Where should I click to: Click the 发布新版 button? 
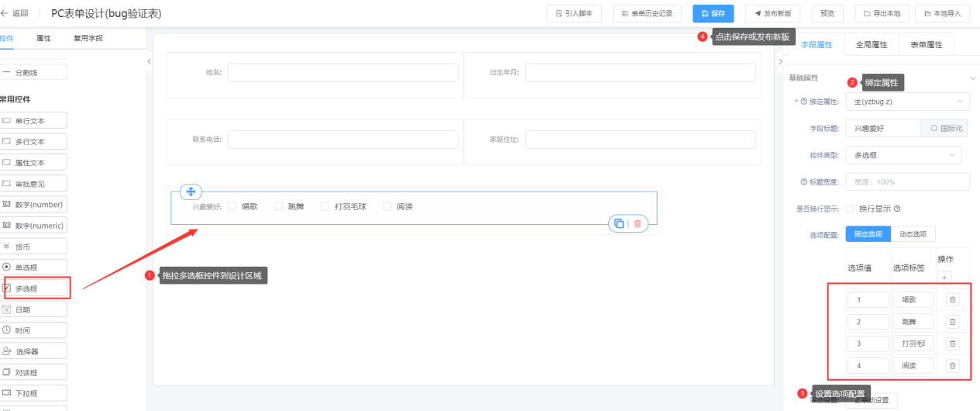pos(772,13)
